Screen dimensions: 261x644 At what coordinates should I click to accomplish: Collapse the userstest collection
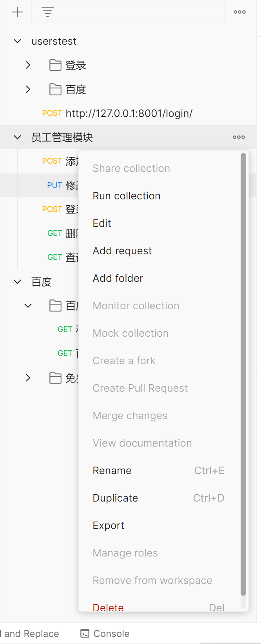pos(18,41)
